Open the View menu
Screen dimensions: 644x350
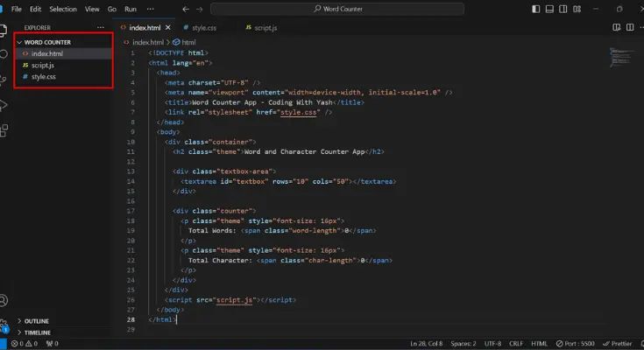[92, 9]
